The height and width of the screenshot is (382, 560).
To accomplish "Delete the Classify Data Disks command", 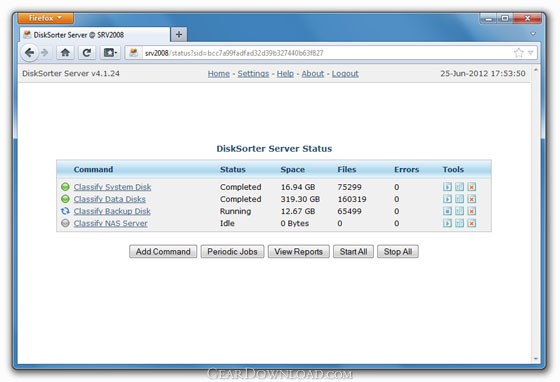I will [x=471, y=199].
